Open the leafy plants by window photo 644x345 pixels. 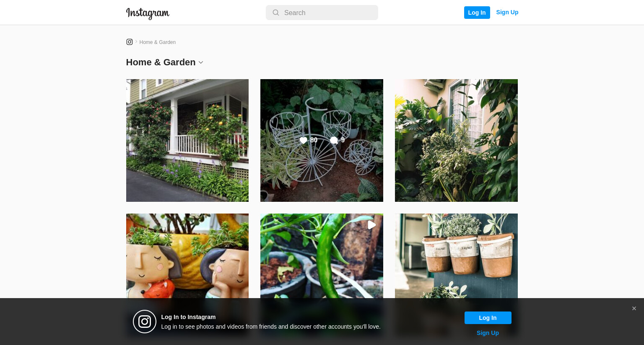(456, 140)
